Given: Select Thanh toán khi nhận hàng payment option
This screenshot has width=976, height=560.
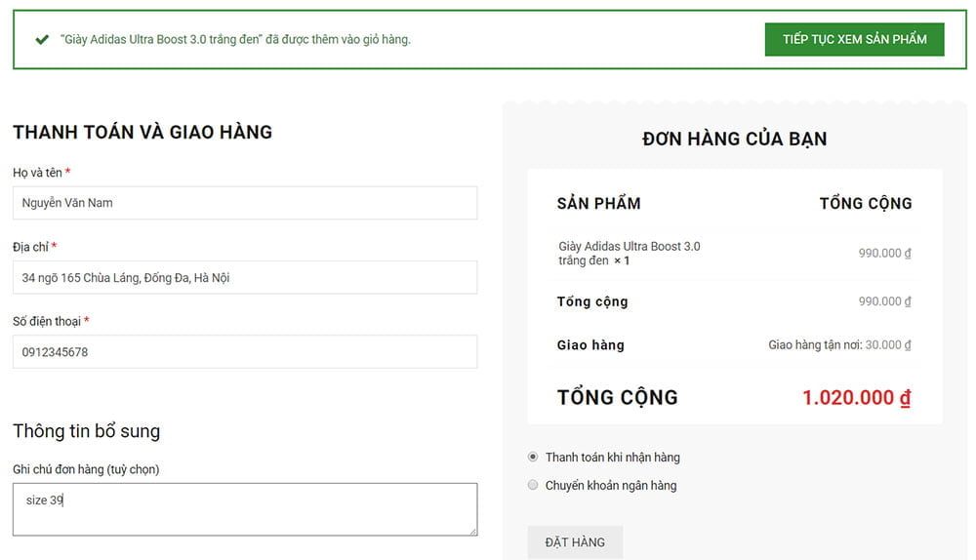Looking at the screenshot, I should [x=533, y=457].
